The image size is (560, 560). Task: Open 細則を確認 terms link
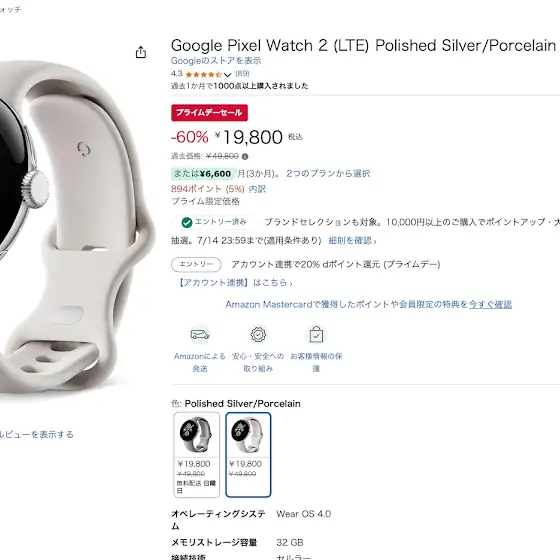352,240
